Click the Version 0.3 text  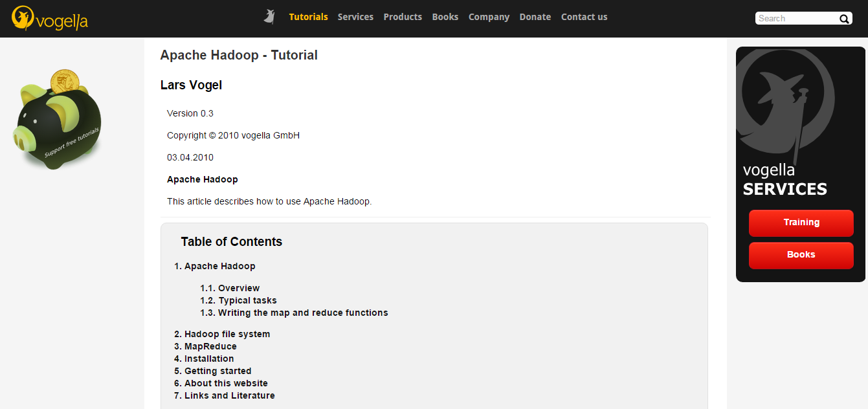[190, 113]
